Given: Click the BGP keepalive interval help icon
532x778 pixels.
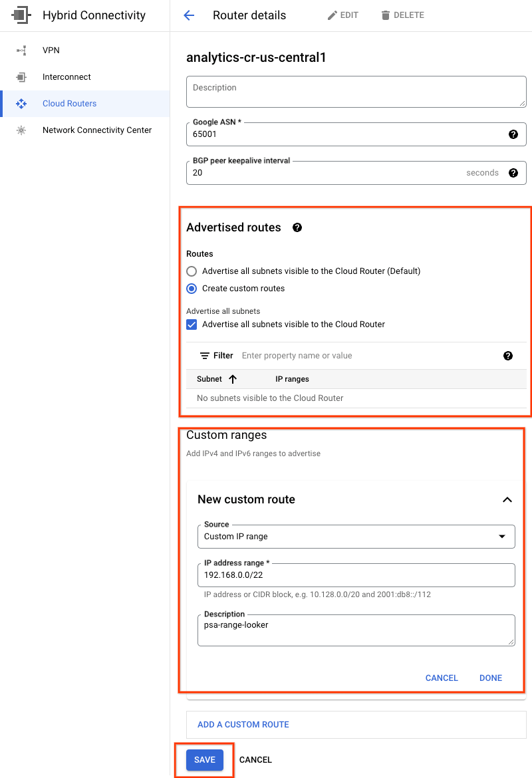Looking at the screenshot, I should [513, 173].
